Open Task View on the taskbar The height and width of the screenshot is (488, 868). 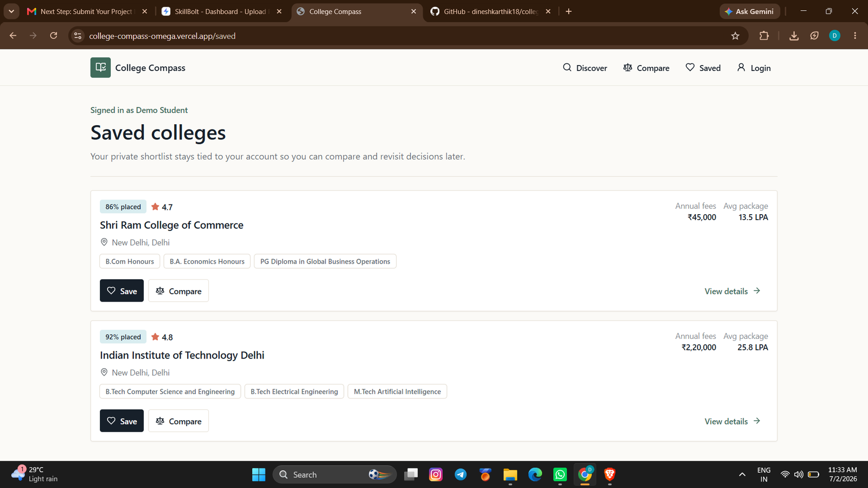pos(411,474)
